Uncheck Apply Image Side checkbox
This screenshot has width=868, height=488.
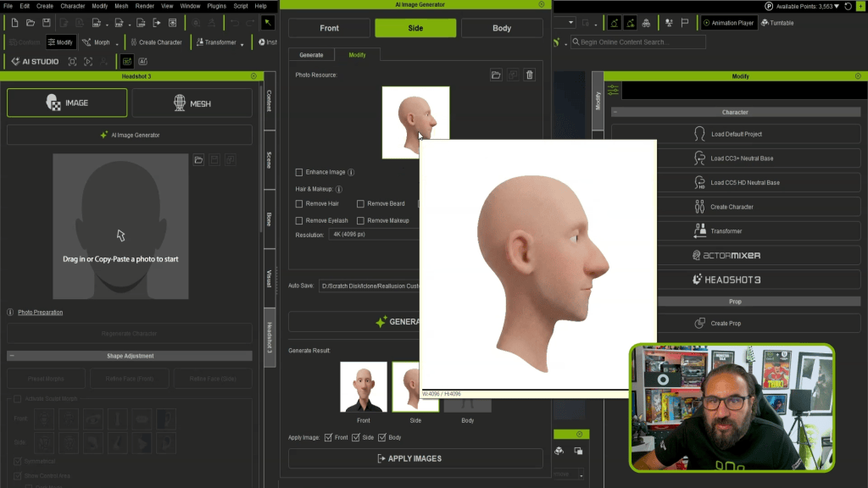(355, 438)
